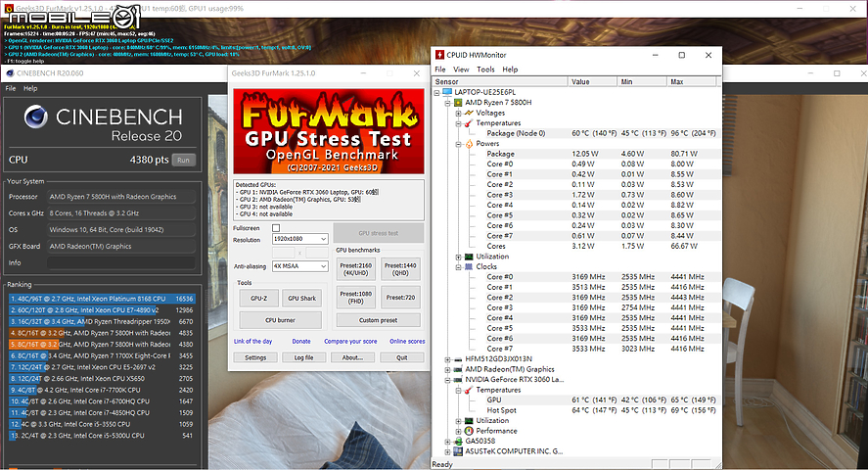Click the FurMark GPU Stress Test banner
Viewport: 868px width, 470px height.
329,132
